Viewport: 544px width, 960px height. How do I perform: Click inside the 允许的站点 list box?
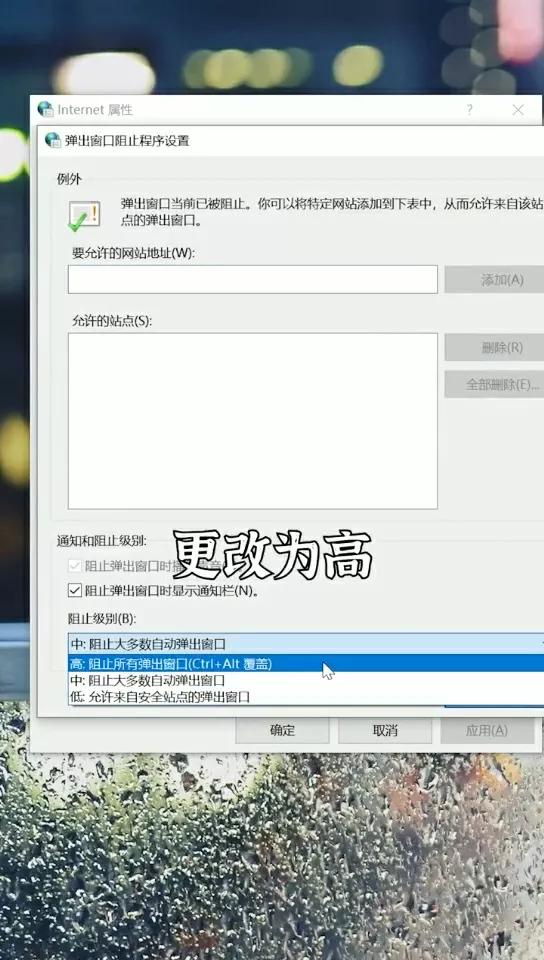(x=253, y=421)
